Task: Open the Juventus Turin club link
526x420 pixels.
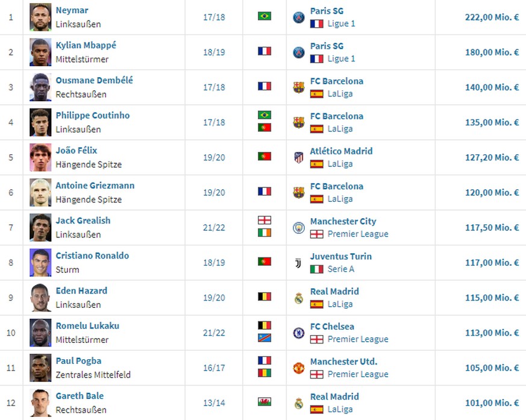Action: [340, 256]
